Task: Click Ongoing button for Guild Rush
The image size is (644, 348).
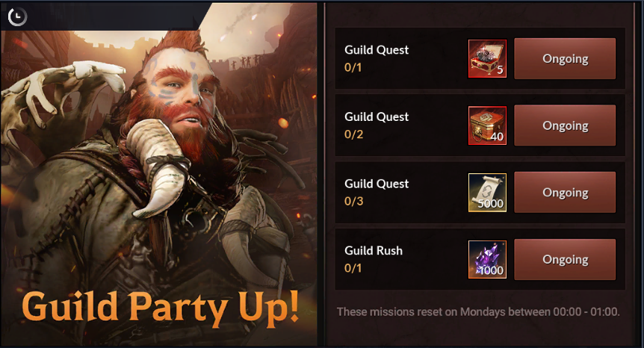Action: pyautogui.click(x=565, y=259)
